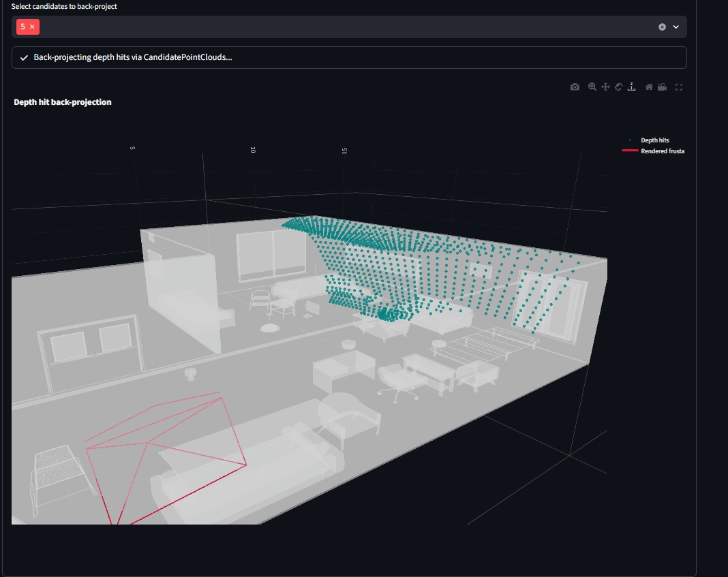Image resolution: width=728 pixels, height=577 pixels.
Task: Select the red '5' candidate tag
Action: [25, 27]
